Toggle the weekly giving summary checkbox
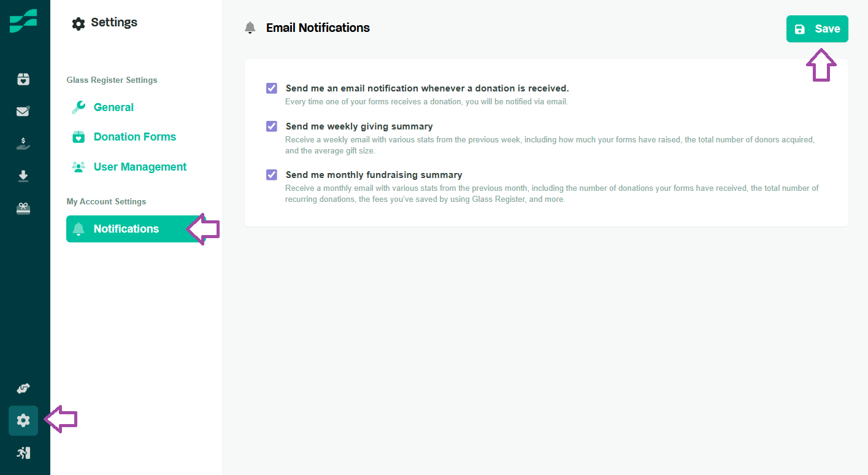Image resolution: width=868 pixels, height=475 pixels. click(x=272, y=126)
